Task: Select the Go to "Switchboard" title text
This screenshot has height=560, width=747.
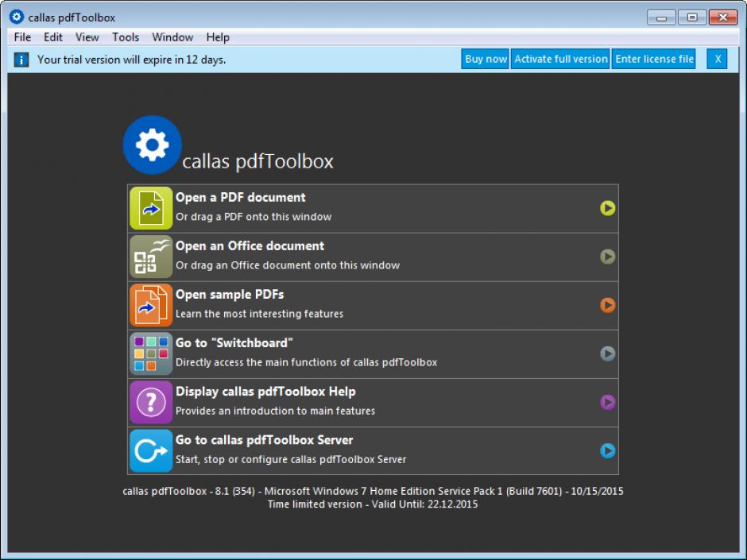Action: 234,343
